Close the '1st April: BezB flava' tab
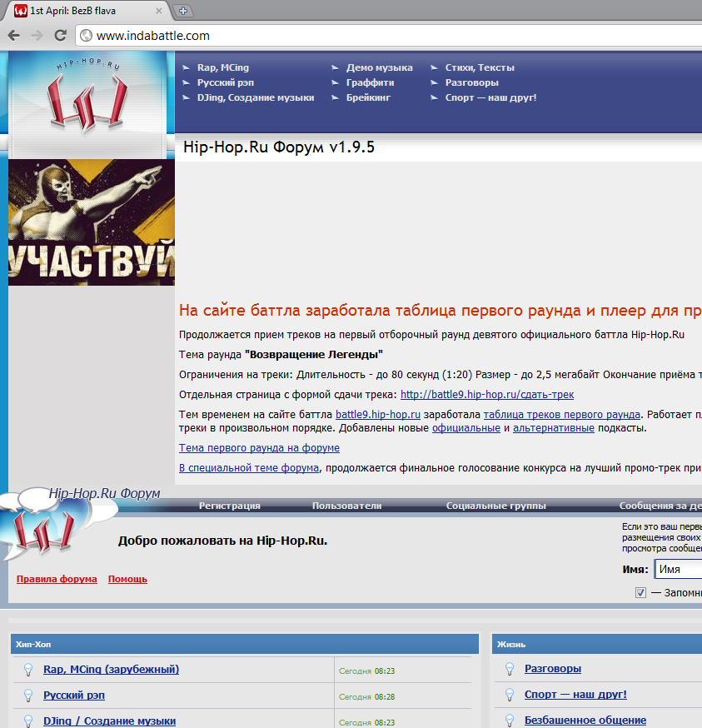Viewport: 702px width, 728px height. coord(159,11)
